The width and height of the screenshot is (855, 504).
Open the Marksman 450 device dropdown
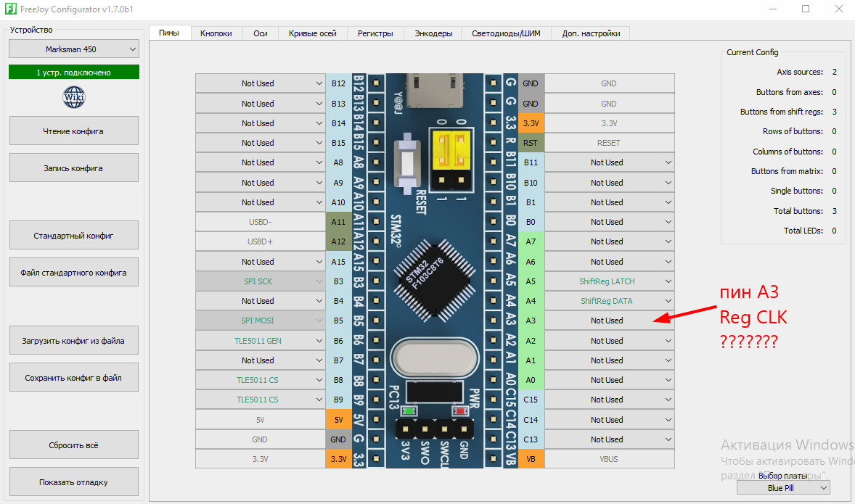point(73,49)
